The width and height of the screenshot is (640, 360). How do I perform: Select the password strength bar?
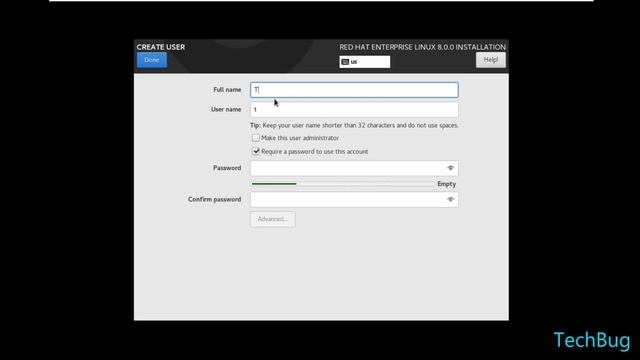pos(342,184)
